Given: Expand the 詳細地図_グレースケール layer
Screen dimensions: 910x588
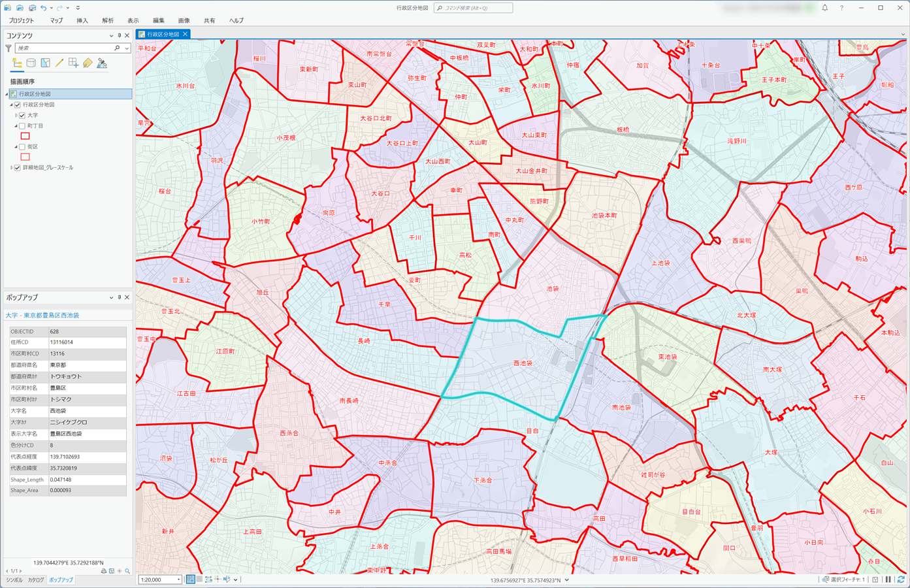Looking at the screenshot, I should (x=11, y=168).
